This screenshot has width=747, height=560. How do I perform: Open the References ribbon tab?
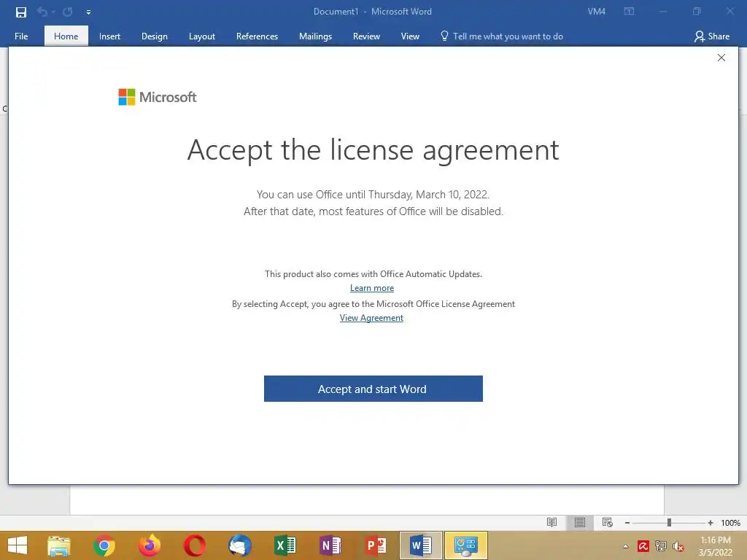(x=257, y=36)
